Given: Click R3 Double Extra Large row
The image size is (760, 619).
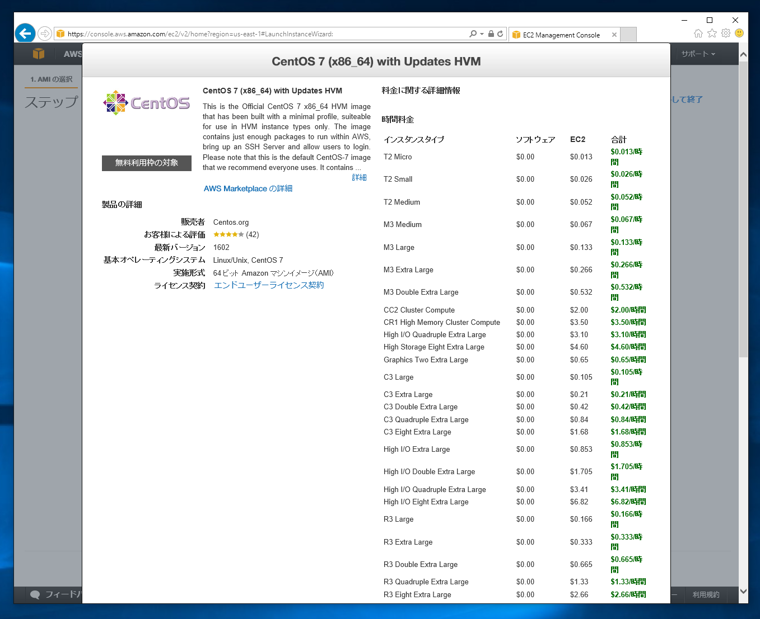Looking at the screenshot, I should 514,564.
